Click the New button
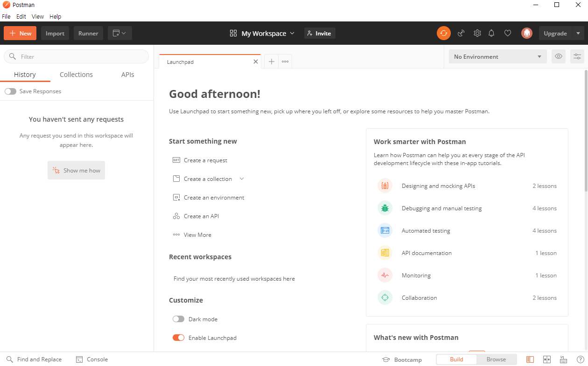 (20, 33)
